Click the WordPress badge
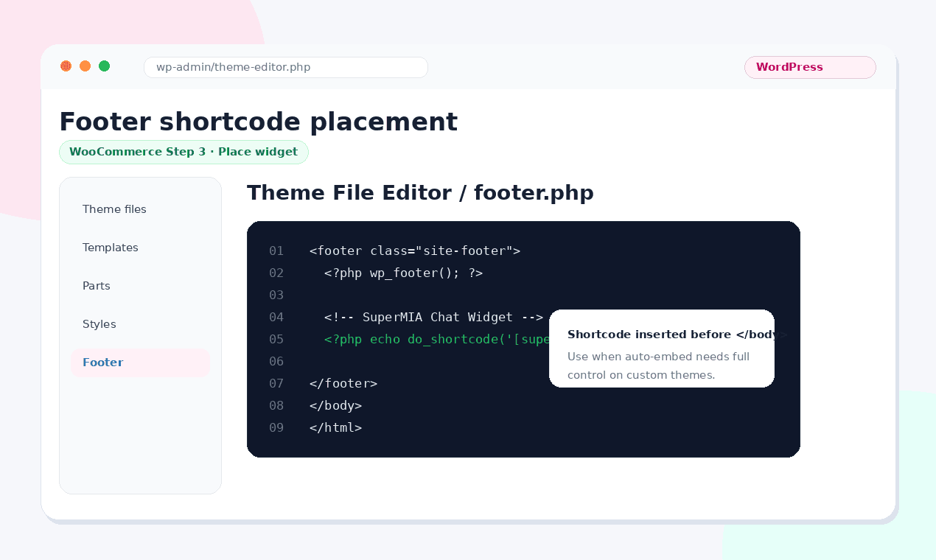This screenshot has width=936, height=560. point(810,67)
